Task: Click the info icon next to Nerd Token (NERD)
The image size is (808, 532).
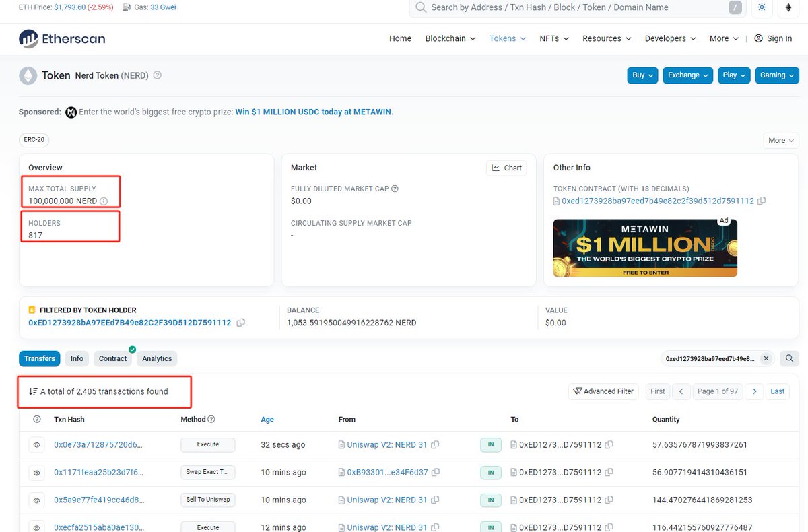Action: click(157, 75)
